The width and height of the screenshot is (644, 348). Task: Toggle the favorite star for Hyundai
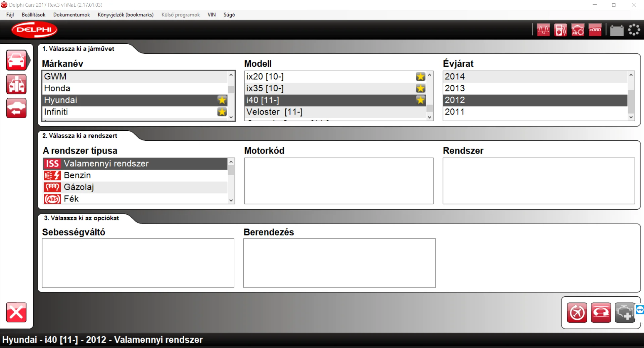click(222, 100)
